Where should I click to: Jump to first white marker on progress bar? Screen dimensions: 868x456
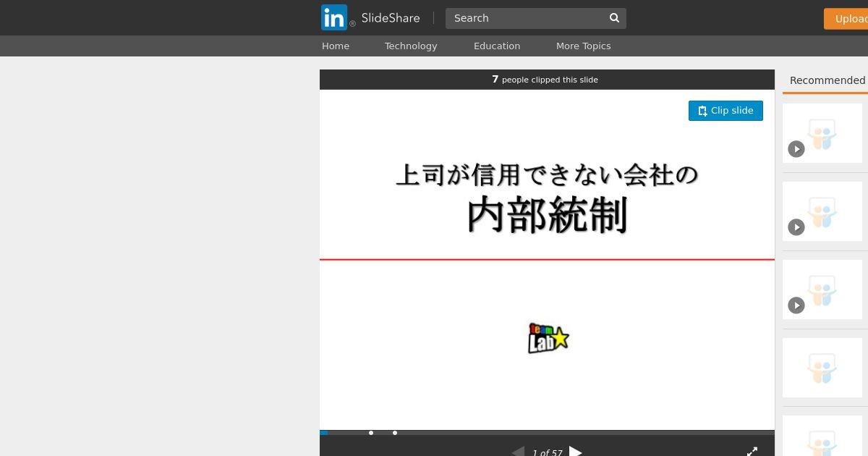[x=371, y=433]
